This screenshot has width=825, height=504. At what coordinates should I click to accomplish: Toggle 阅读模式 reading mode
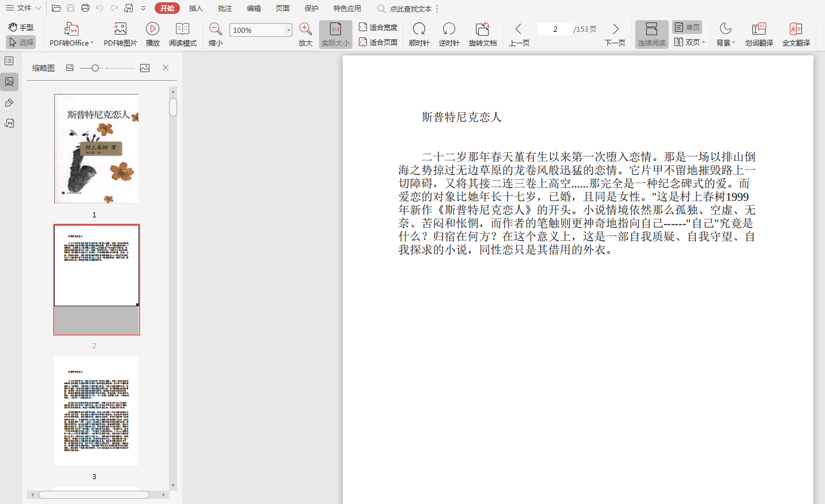coord(183,35)
